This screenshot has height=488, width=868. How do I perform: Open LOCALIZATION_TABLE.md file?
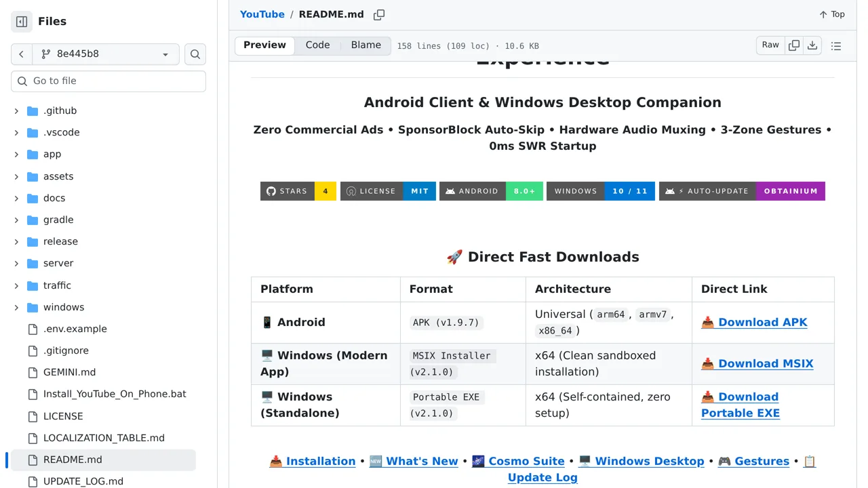[104, 438]
